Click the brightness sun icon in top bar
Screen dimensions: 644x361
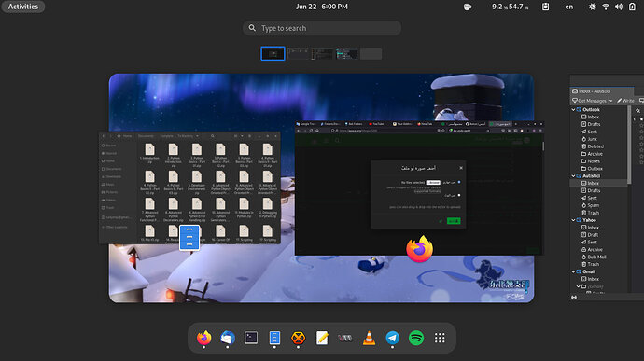coord(593,7)
